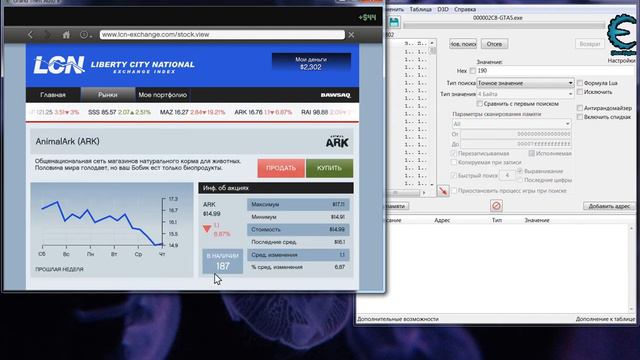Click the LCN logo on the exchange header

[59, 65]
